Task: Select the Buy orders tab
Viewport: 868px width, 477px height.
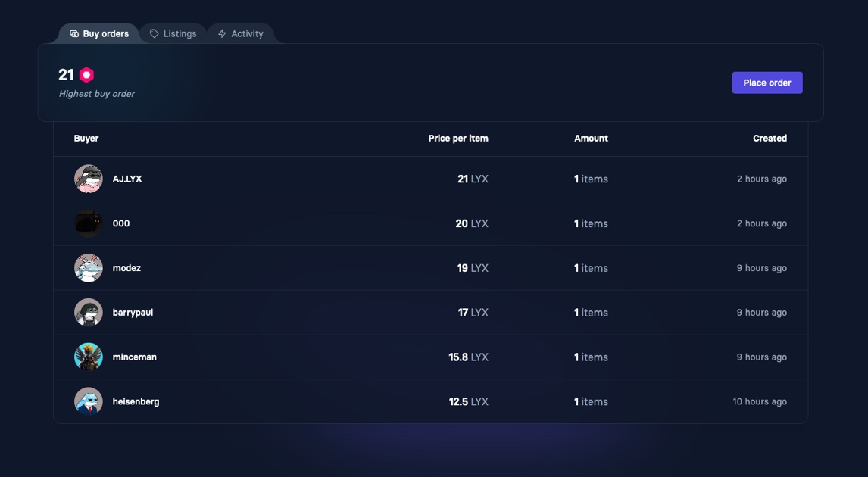Action: pyautogui.click(x=99, y=34)
